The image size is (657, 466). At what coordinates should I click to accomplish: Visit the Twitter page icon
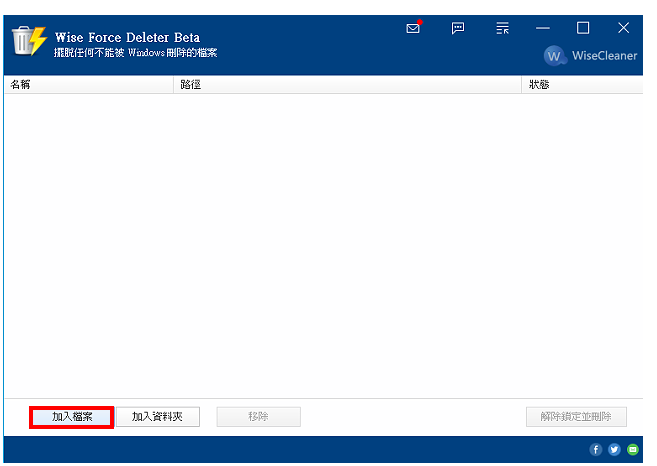[x=614, y=450]
